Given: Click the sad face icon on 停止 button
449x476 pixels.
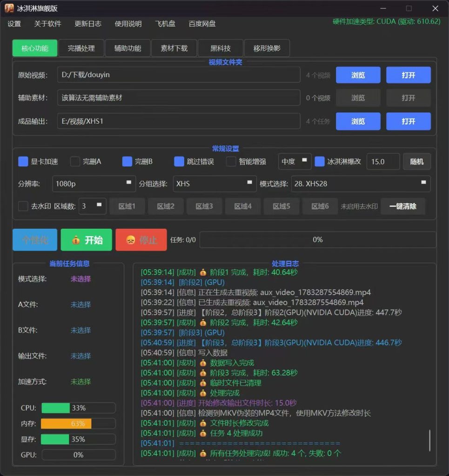Looking at the screenshot, I should click(131, 240).
